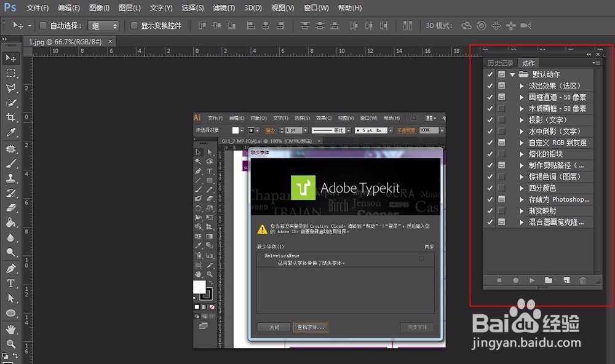Expand the 混合器画笔克隆 action
This screenshot has height=364, width=615.
[522, 223]
